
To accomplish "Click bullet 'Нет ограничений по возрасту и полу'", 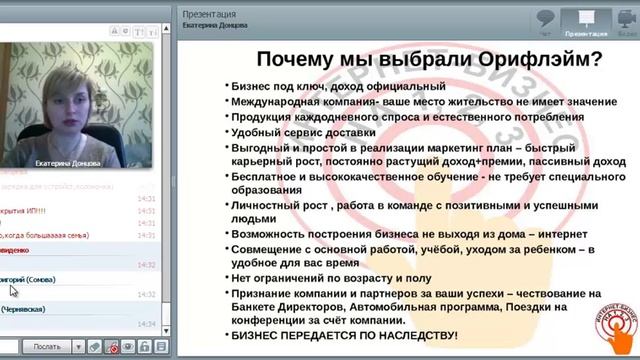I will pyautogui.click(x=331, y=278).
